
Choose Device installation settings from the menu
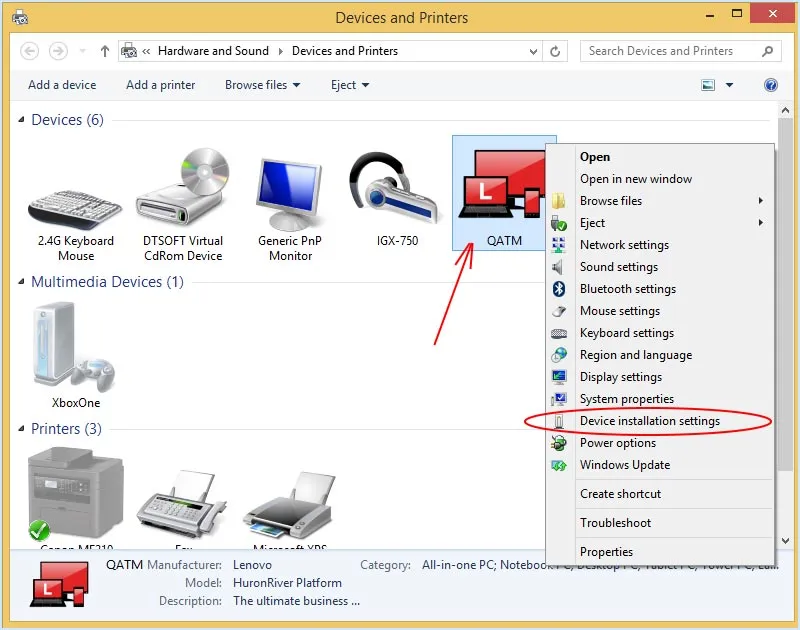point(651,421)
